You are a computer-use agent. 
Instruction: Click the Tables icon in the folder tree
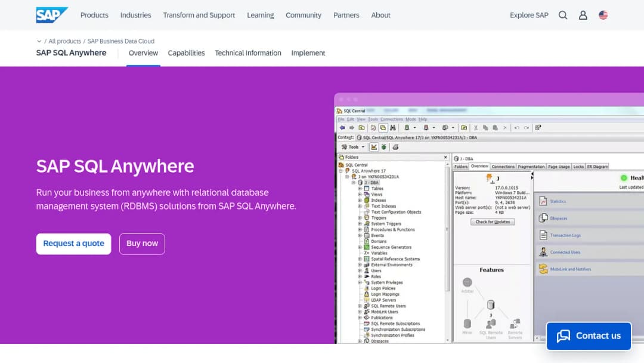[x=367, y=188]
